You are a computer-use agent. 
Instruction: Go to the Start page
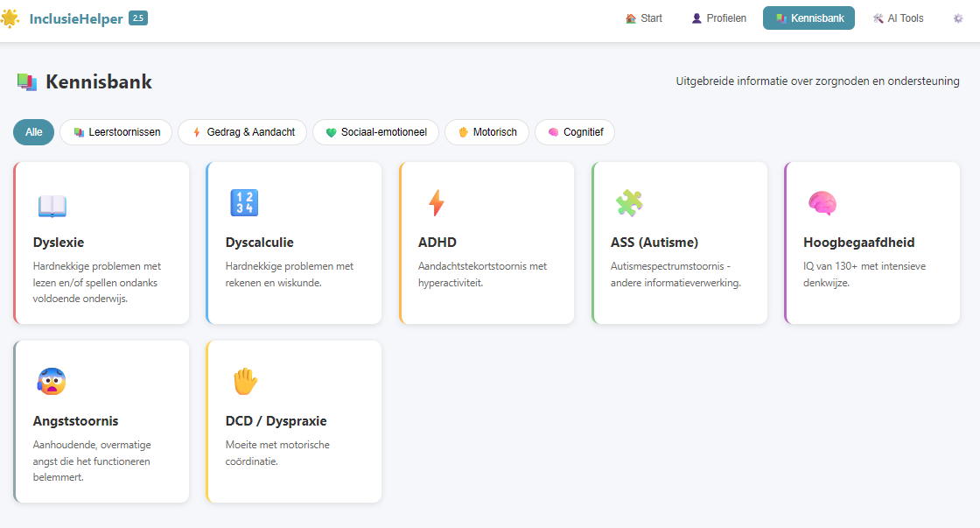(x=644, y=18)
